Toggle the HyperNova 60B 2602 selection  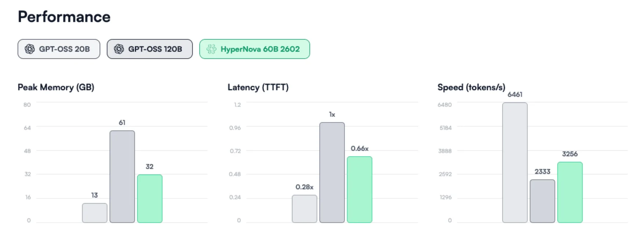point(255,49)
